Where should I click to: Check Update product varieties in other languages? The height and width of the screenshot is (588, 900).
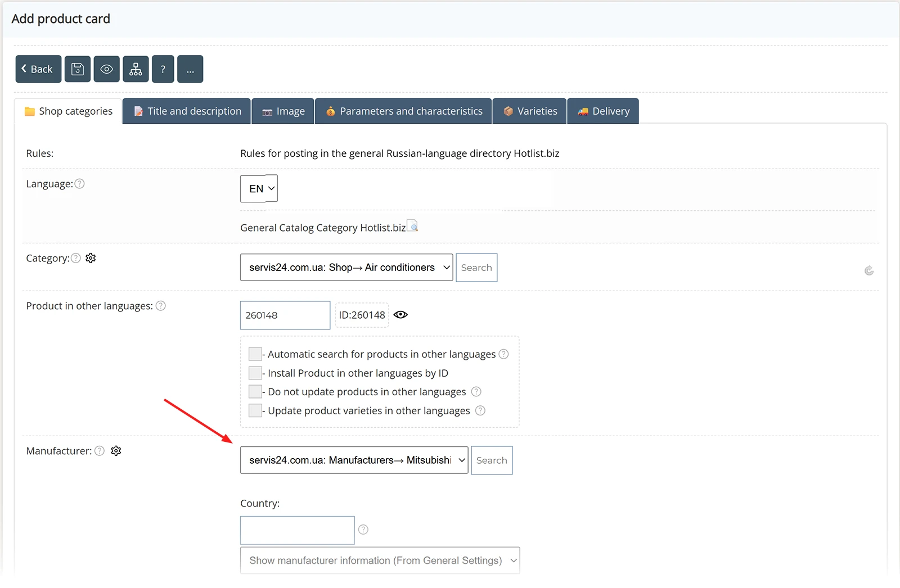tap(255, 410)
